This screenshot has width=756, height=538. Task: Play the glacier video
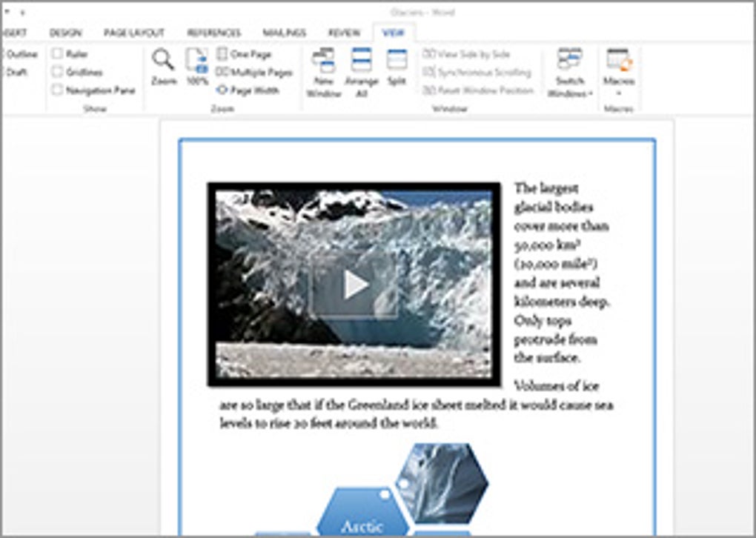355,285
